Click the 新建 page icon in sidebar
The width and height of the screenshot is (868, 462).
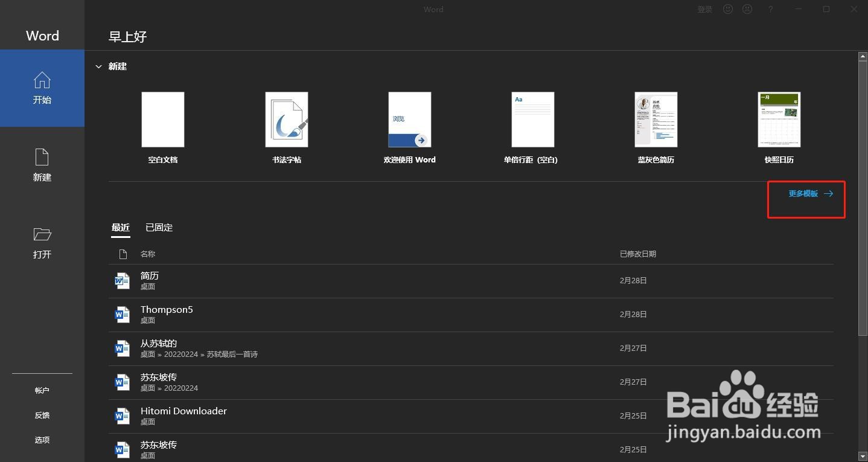point(42,157)
